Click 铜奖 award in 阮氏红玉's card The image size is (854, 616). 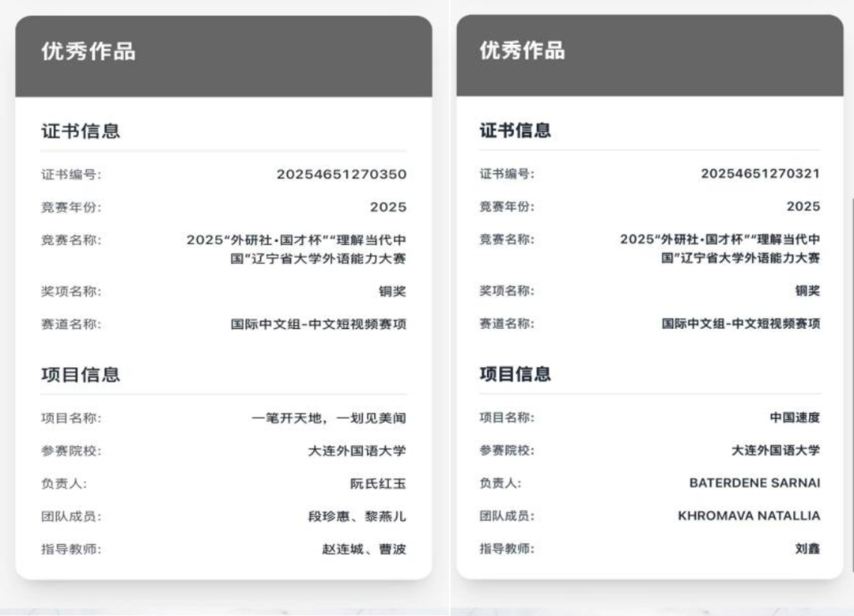[x=391, y=292]
